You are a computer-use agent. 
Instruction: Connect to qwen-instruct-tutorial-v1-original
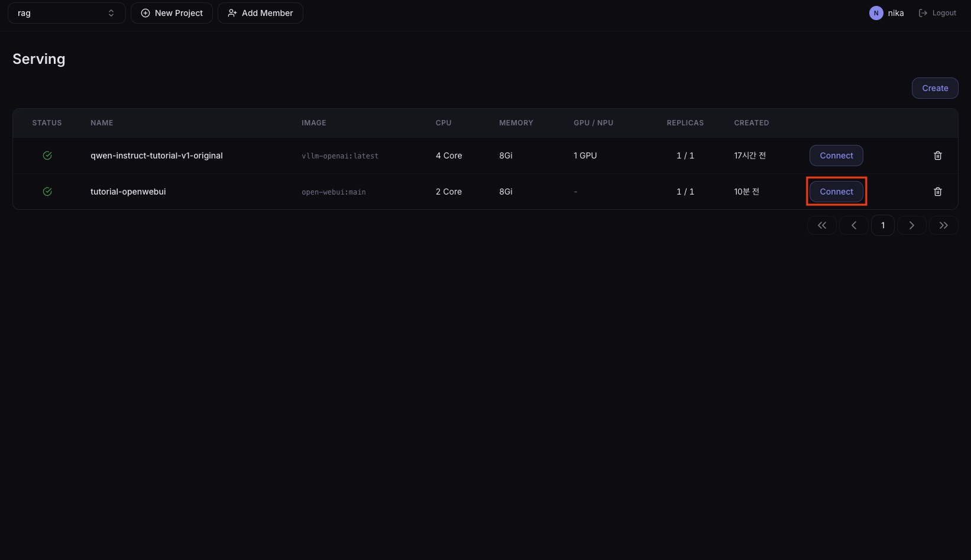coord(836,156)
